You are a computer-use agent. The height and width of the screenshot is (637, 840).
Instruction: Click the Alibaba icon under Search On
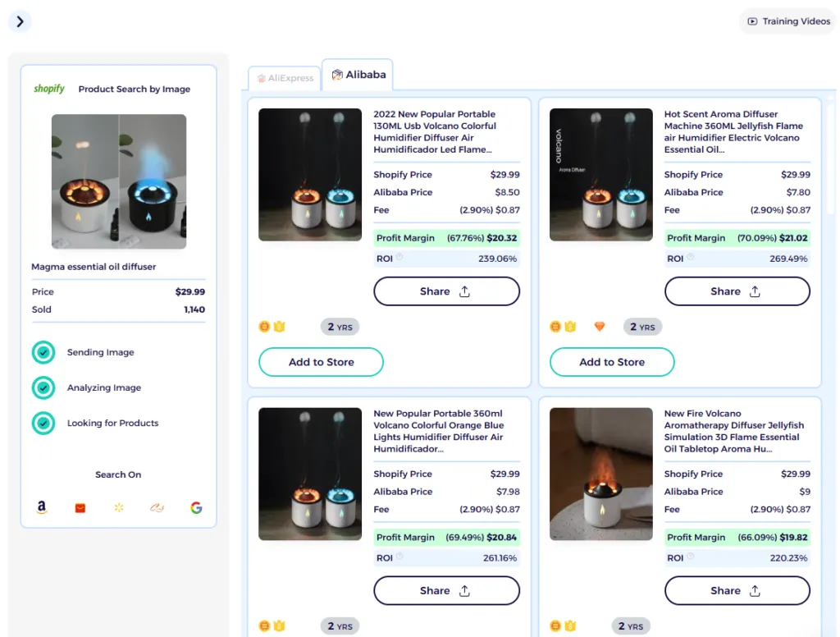pyautogui.click(x=157, y=507)
